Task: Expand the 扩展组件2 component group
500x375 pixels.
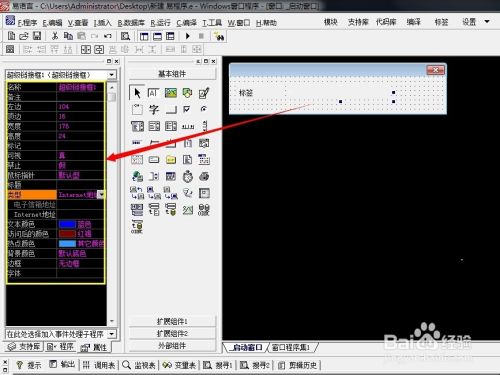Action: click(x=172, y=334)
